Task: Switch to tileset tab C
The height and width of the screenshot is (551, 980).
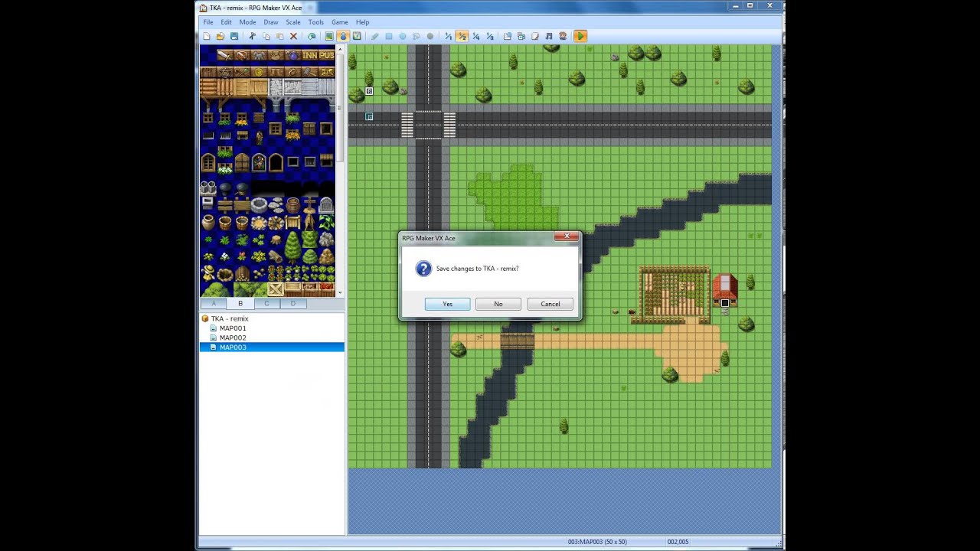Action: coord(266,304)
